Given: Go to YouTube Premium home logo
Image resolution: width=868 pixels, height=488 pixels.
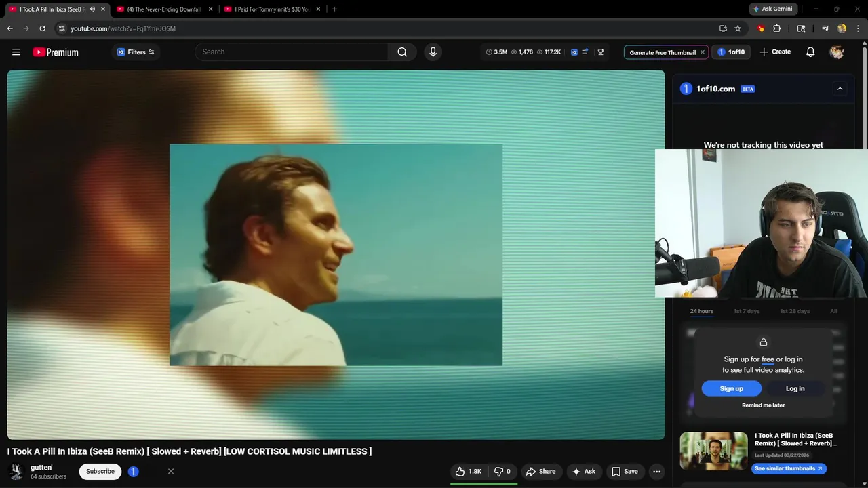Looking at the screenshot, I should tap(56, 52).
